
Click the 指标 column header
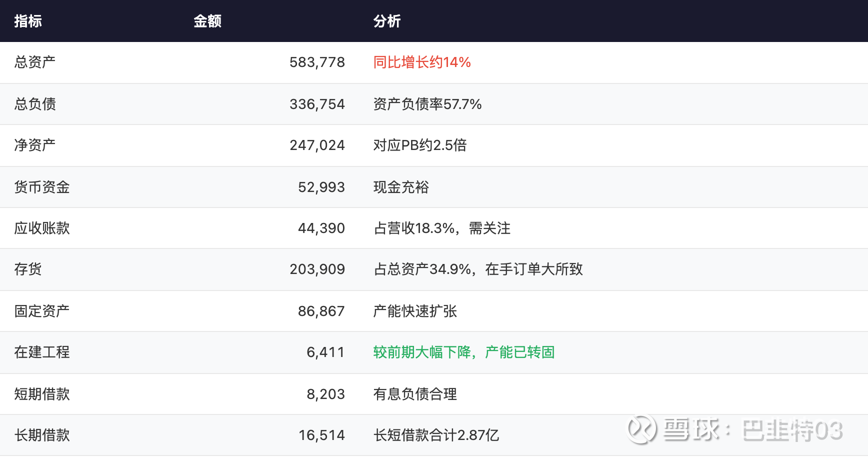click(x=28, y=21)
